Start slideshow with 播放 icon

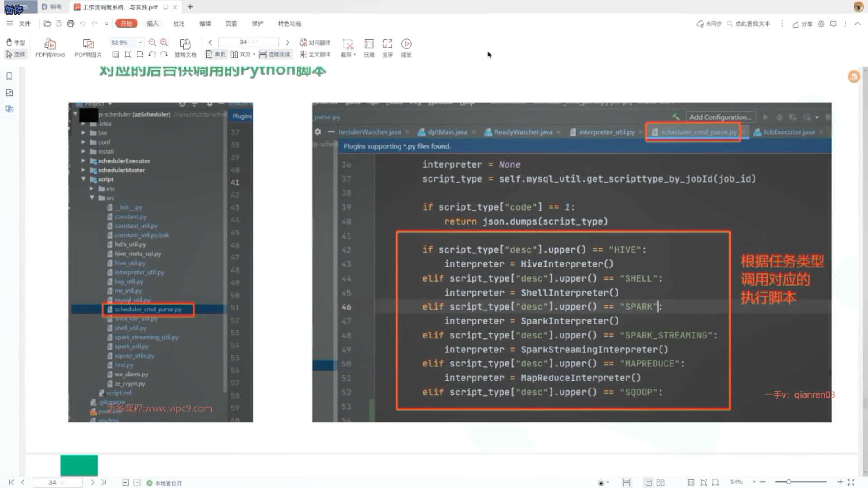pos(406,44)
